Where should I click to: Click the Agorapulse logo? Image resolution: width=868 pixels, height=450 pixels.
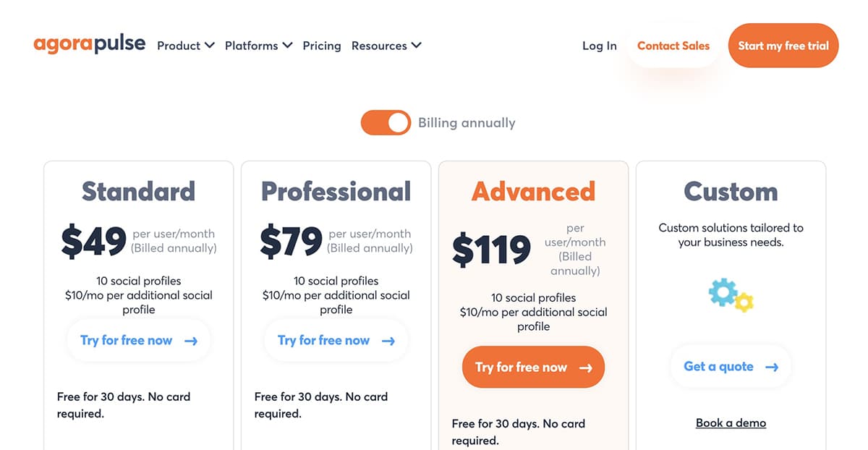tap(89, 45)
